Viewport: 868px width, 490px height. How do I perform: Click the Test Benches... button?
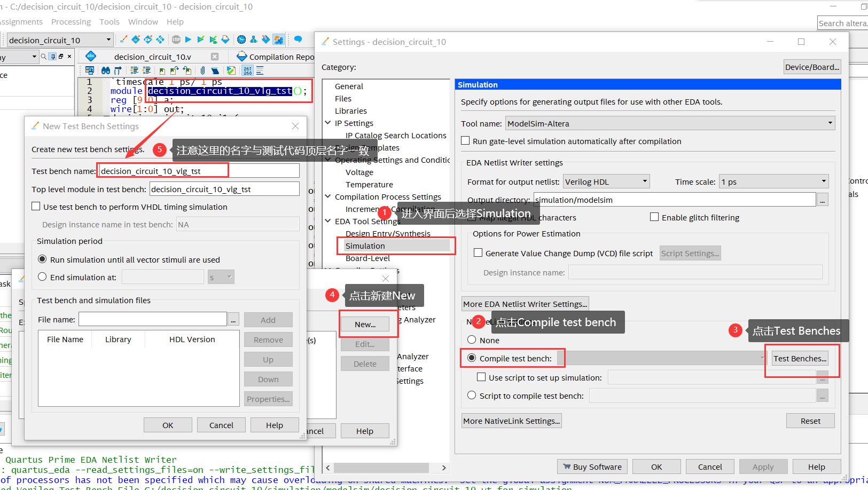coord(800,358)
